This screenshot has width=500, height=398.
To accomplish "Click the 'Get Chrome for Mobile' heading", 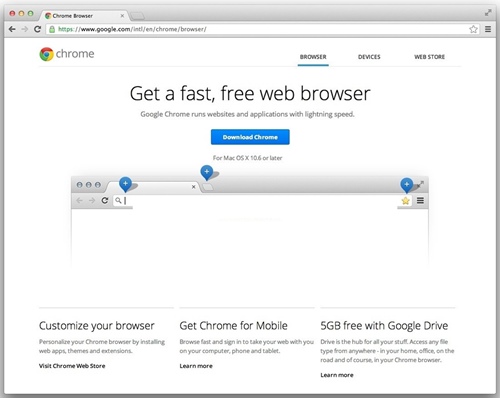I will (233, 326).
